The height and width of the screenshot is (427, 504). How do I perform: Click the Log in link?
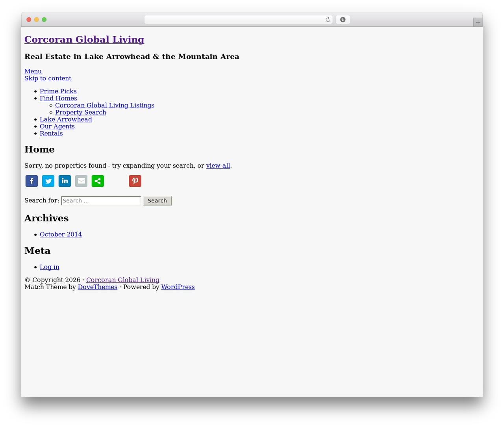[50, 267]
